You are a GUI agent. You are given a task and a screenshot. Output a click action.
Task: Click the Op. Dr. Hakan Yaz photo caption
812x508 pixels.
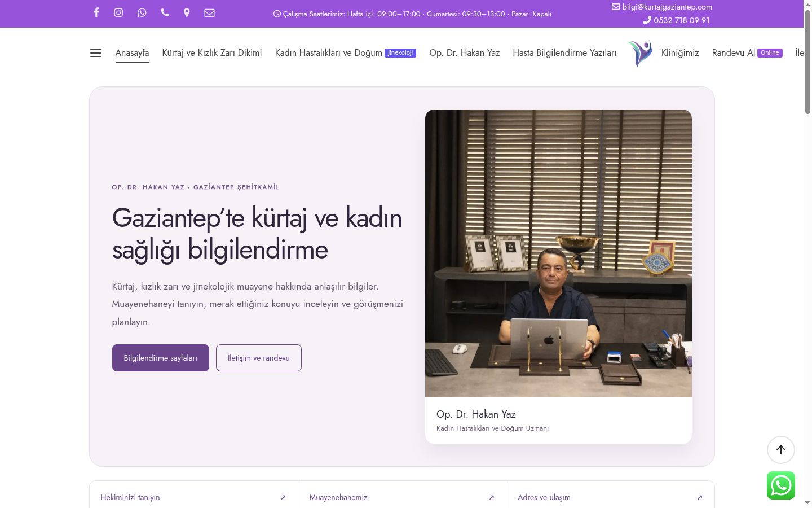click(476, 414)
